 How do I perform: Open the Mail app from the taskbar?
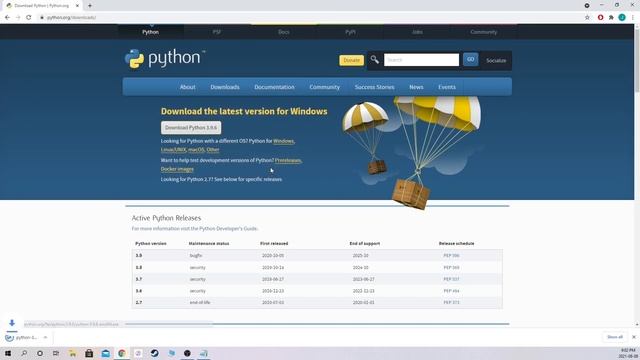click(x=105, y=353)
